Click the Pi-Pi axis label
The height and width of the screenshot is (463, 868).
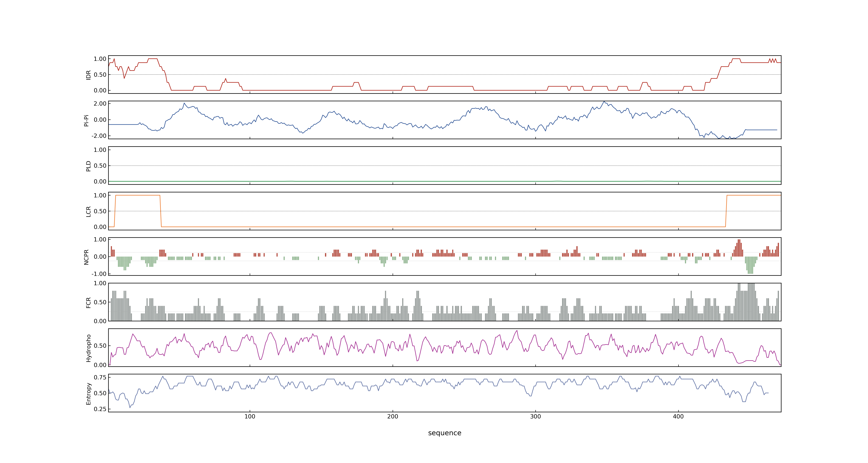86,120
